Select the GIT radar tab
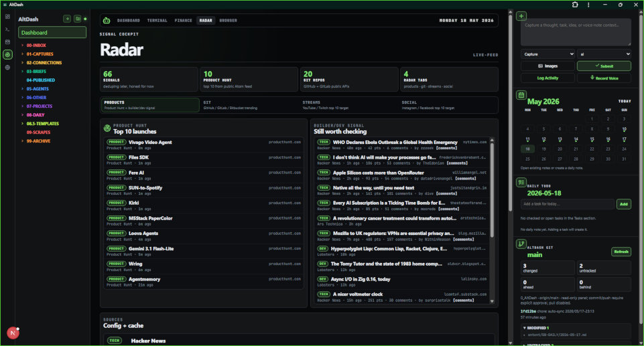The height and width of the screenshot is (346, 644). click(250, 105)
